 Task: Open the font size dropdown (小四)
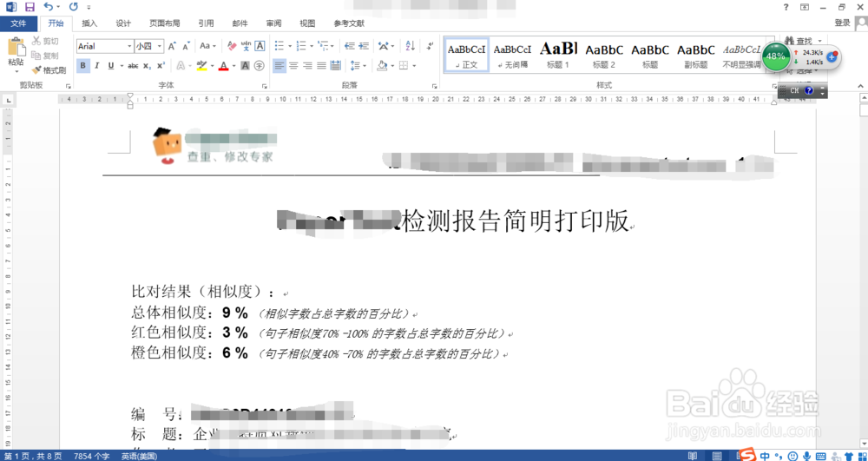pos(160,46)
